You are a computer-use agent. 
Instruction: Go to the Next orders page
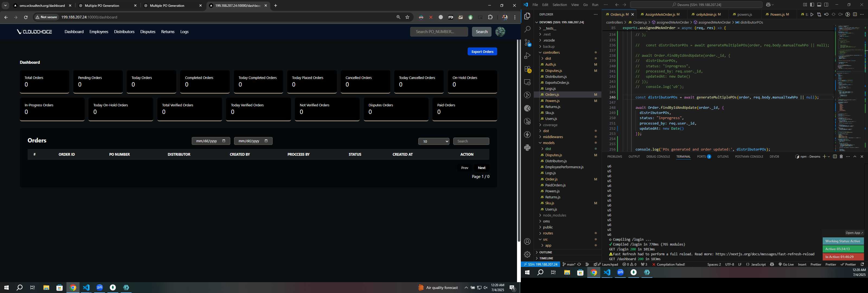tap(481, 168)
